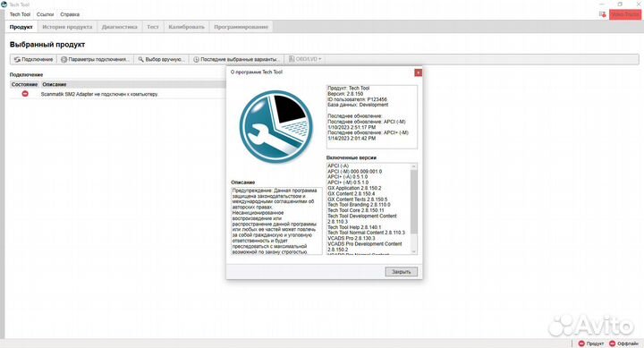The height and width of the screenshot is (348, 644).
Task: Click Оффлайн label in status bar
Action: pyautogui.click(x=628, y=344)
